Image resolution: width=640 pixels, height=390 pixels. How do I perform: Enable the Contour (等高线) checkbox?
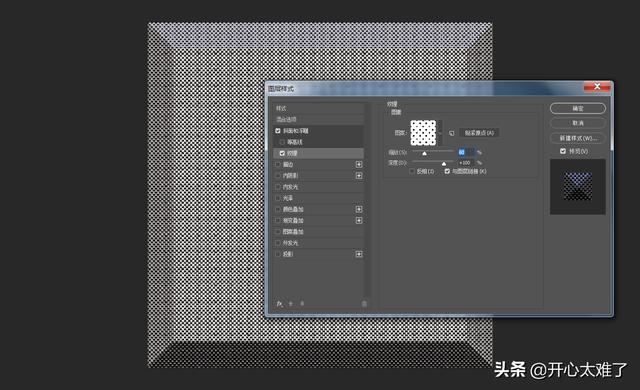[x=282, y=142]
